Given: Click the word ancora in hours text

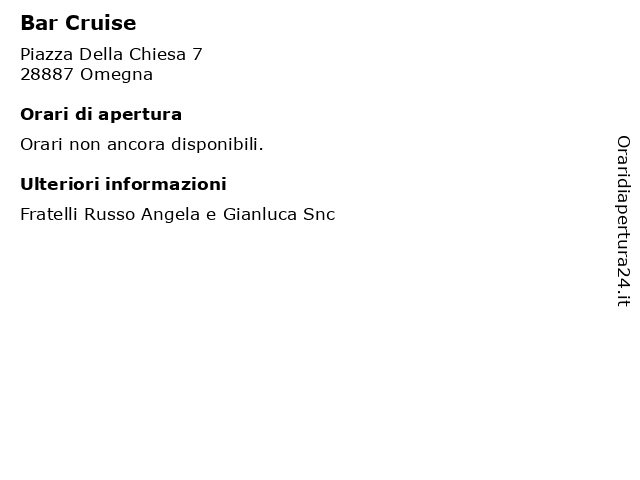Looking at the screenshot, I should pos(136,145).
